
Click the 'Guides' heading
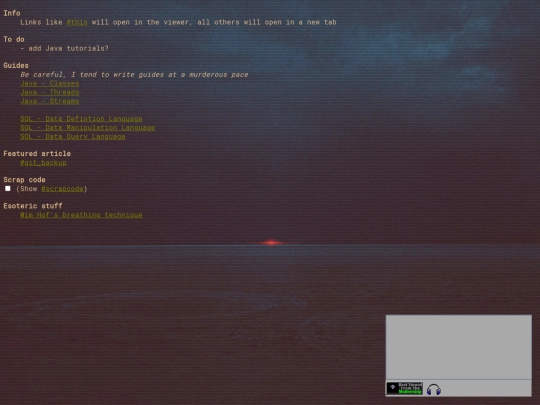pyautogui.click(x=16, y=65)
